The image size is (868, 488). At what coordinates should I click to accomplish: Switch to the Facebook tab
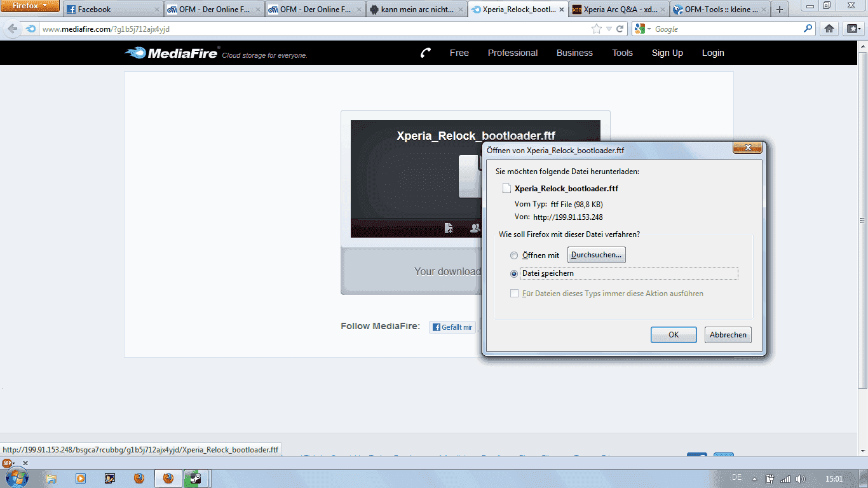pos(113,10)
